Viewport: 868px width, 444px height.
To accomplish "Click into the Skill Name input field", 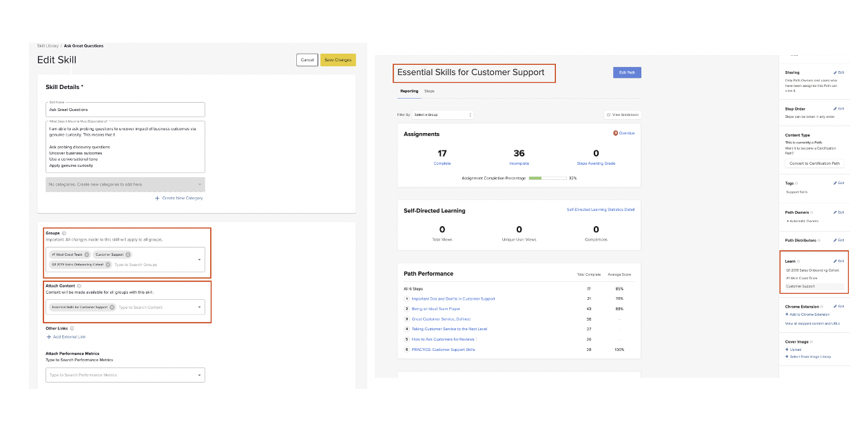I will (x=125, y=110).
